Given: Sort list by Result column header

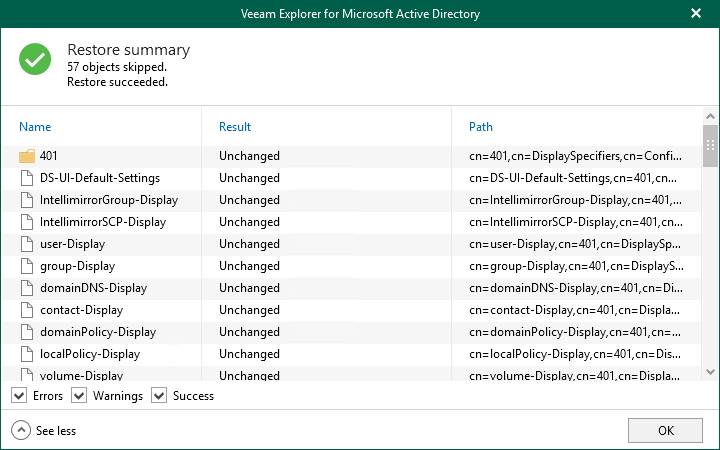Looking at the screenshot, I should click(x=235, y=127).
